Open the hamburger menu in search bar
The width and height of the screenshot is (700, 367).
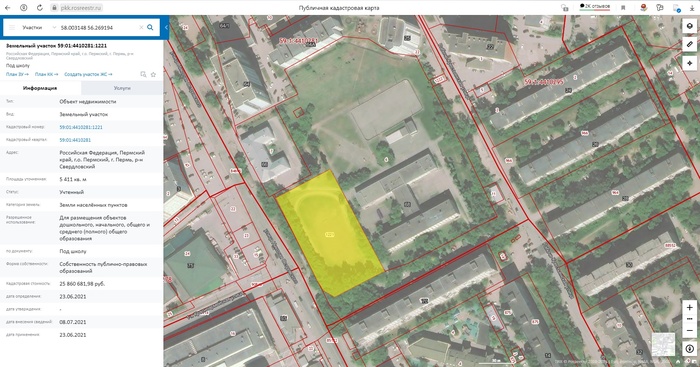point(12,28)
